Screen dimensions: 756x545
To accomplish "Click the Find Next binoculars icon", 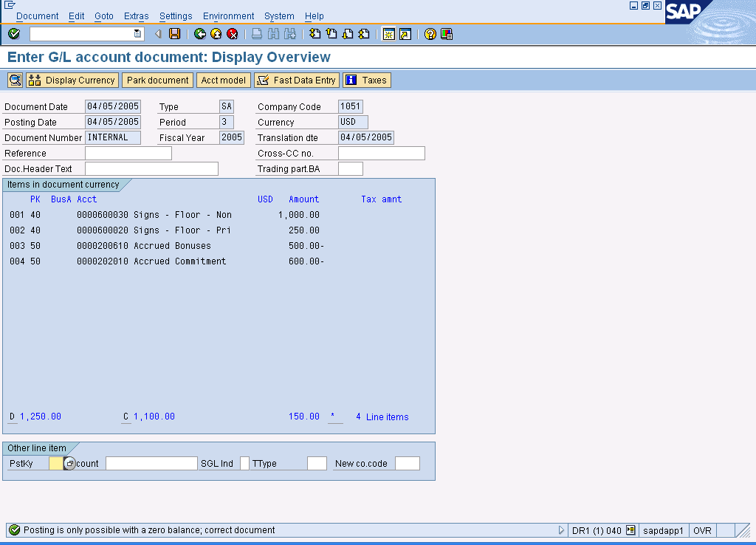I will click(x=289, y=34).
